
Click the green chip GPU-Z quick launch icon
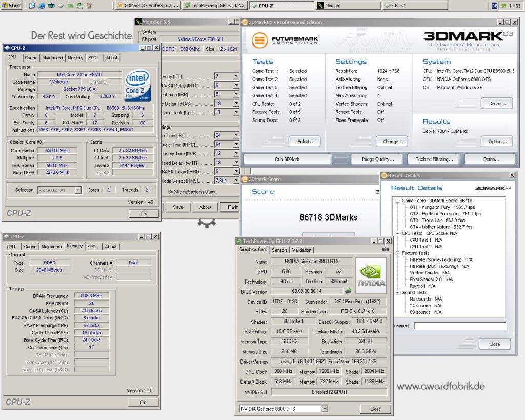coord(70,5)
